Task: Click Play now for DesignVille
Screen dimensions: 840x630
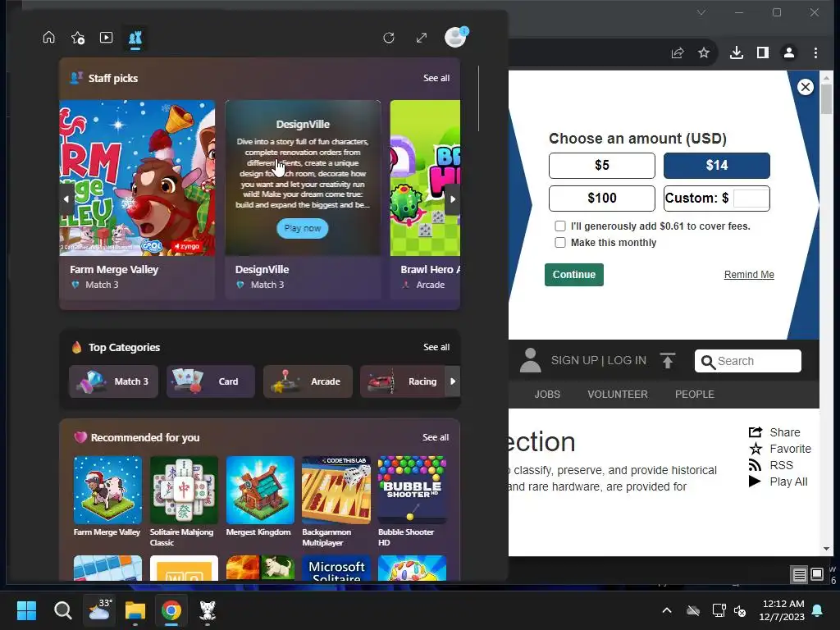Action: click(303, 228)
